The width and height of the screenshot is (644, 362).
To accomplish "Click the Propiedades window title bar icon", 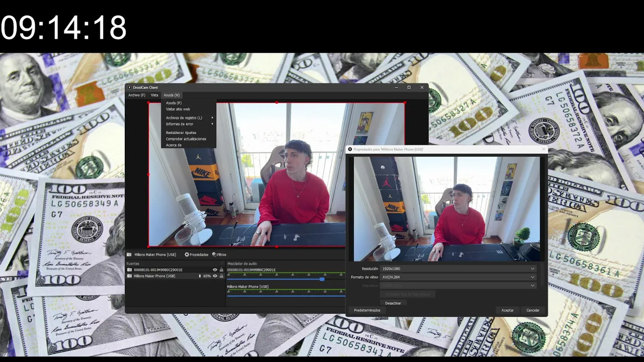I will click(x=350, y=149).
